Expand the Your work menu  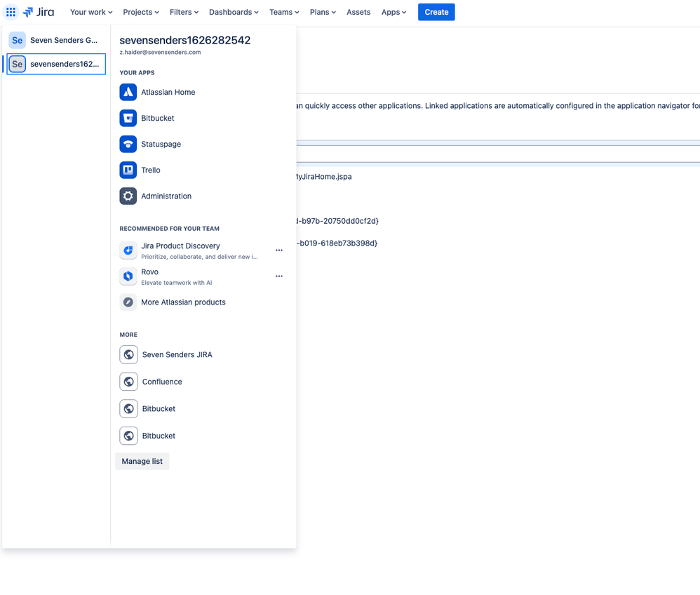(91, 12)
